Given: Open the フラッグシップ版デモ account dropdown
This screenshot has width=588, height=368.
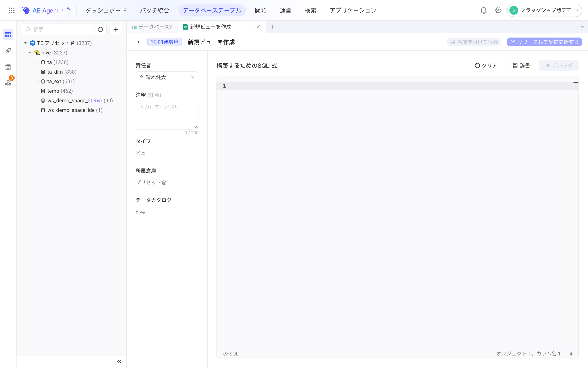Looking at the screenshot, I should coord(544,10).
